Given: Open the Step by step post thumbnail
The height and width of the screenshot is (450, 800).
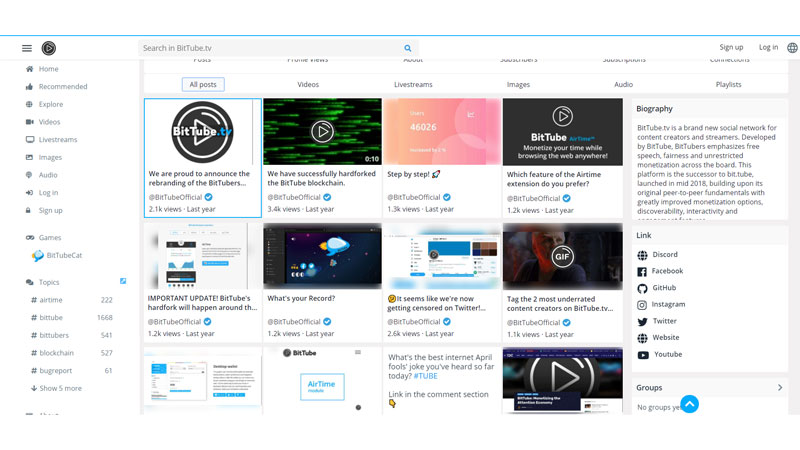Looking at the screenshot, I should click(x=442, y=132).
